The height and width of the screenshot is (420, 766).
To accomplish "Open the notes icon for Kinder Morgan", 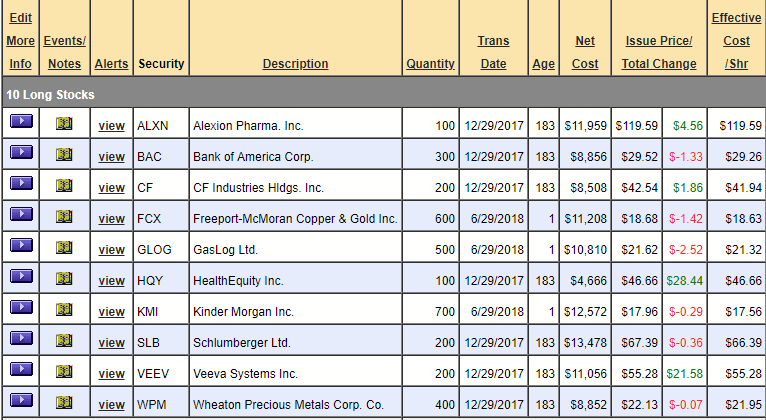I will [64, 309].
